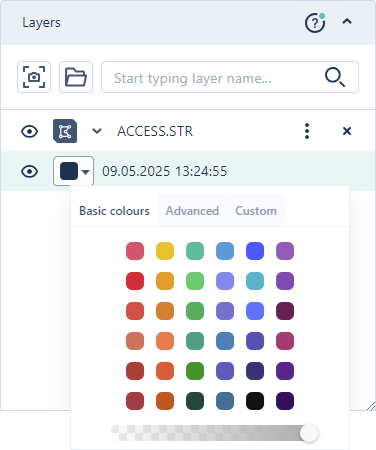Pick the light green swatch in the second row
This screenshot has height=450, width=376.
tap(195, 281)
